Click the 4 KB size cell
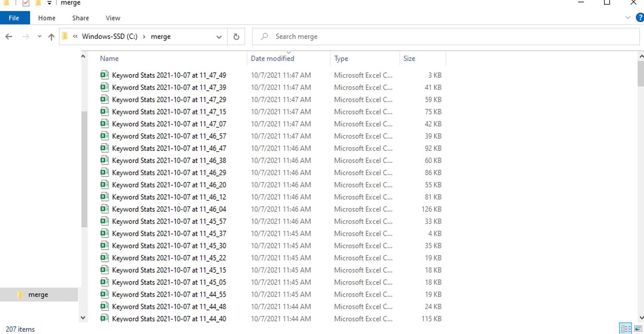The height and width of the screenshot is (334, 644). pos(434,233)
